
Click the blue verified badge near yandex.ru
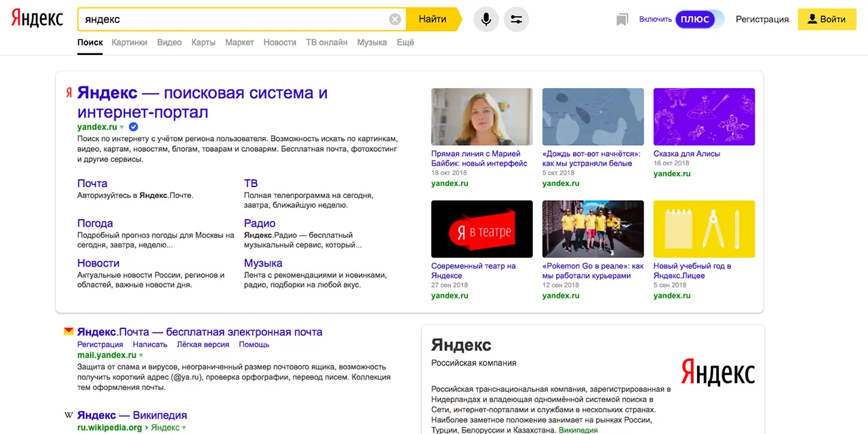(134, 127)
